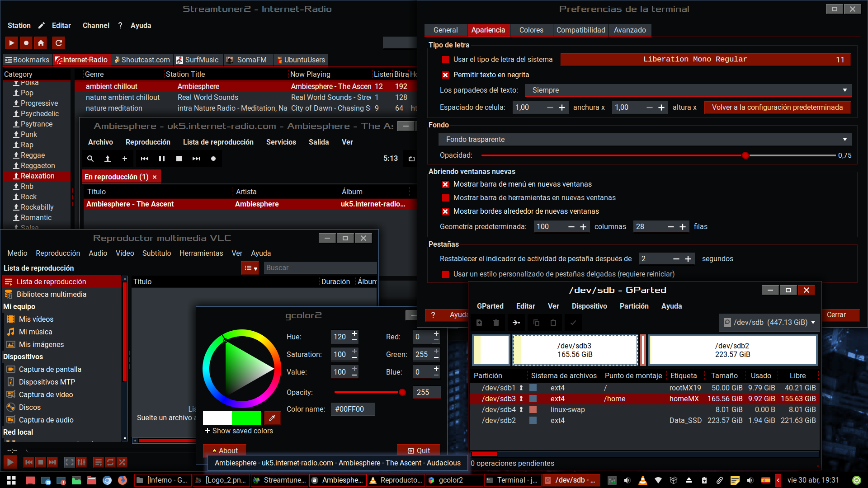Pause playback in Audacious
Screen dimensions: 868x488
[162, 159]
